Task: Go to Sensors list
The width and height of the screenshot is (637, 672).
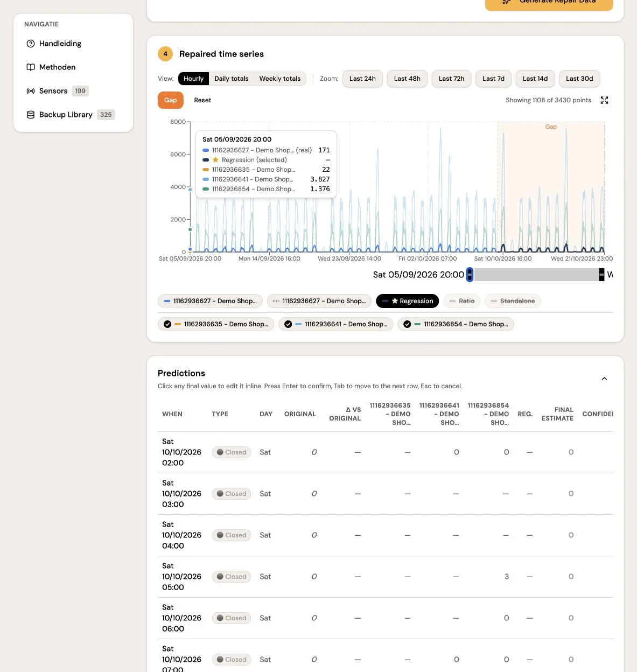Action: click(53, 91)
